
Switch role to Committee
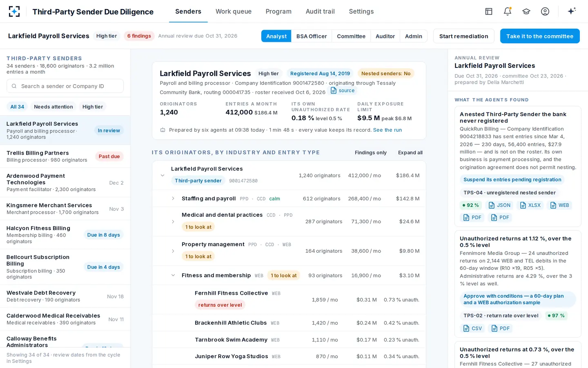coord(351,36)
